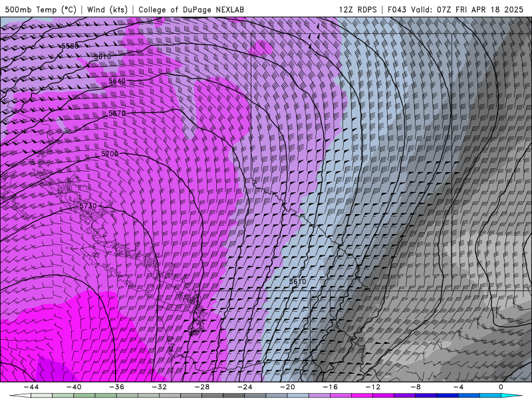The image size is (532, 399).
Task: Click the "12Z RDPS" model run label
Action: coord(358,9)
